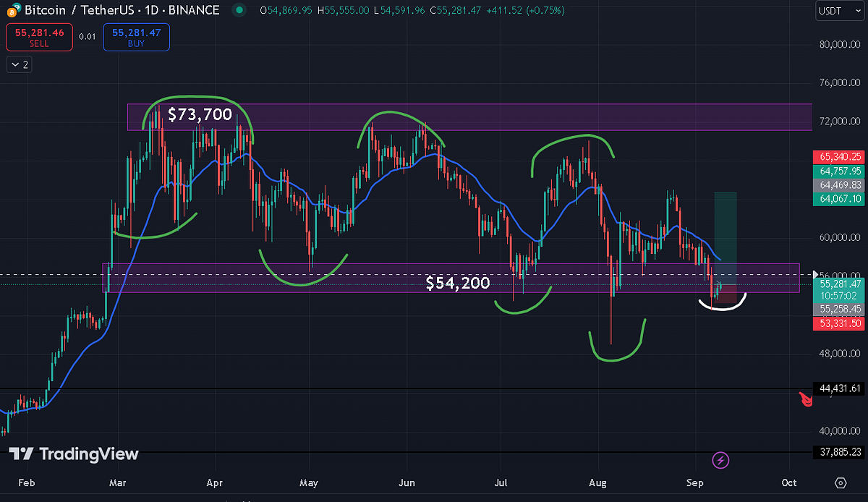
Task: Open chart settings via the hexagon gear icon
Action: (x=840, y=482)
